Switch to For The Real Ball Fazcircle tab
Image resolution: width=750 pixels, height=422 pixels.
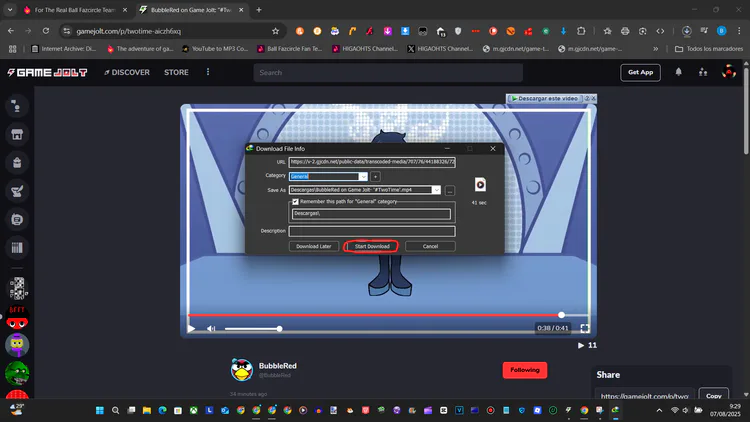(x=76, y=10)
